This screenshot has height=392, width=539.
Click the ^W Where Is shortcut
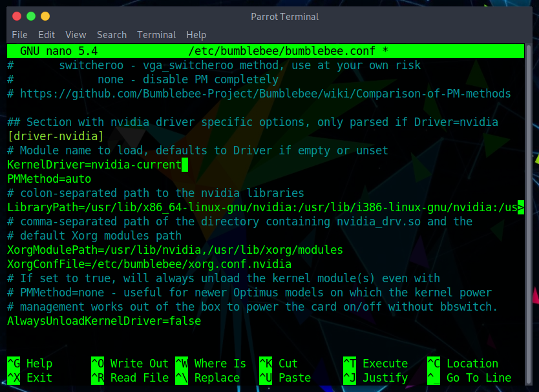tap(210, 364)
